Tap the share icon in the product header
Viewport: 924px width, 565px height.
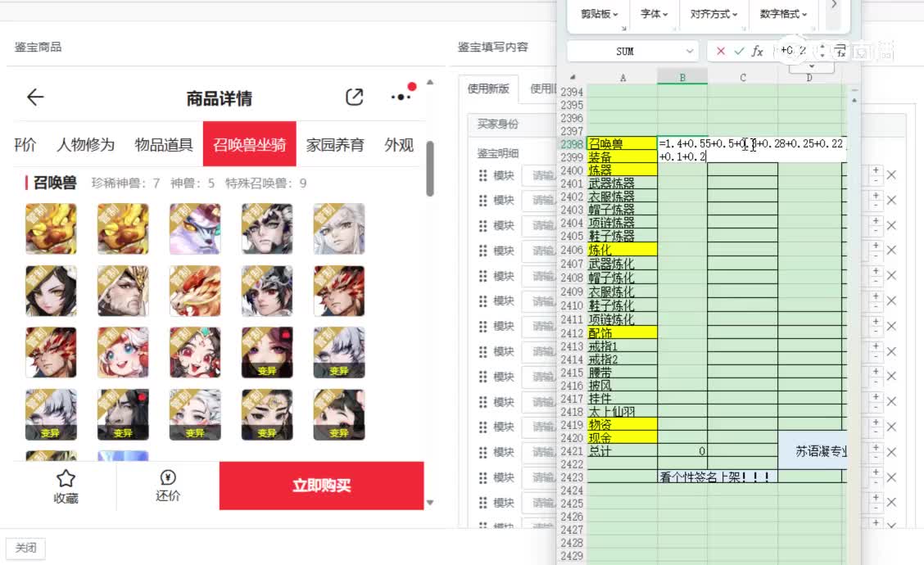(x=354, y=97)
